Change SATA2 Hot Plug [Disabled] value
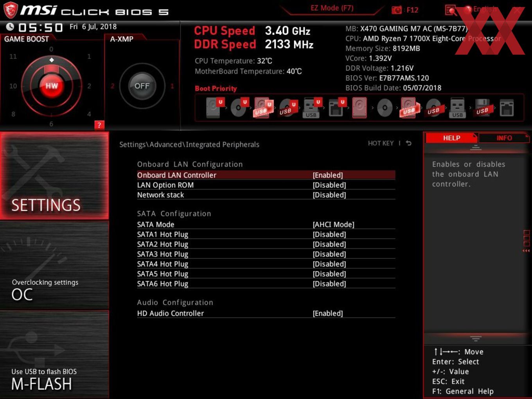Image resolution: width=532 pixels, height=399 pixels. click(329, 244)
